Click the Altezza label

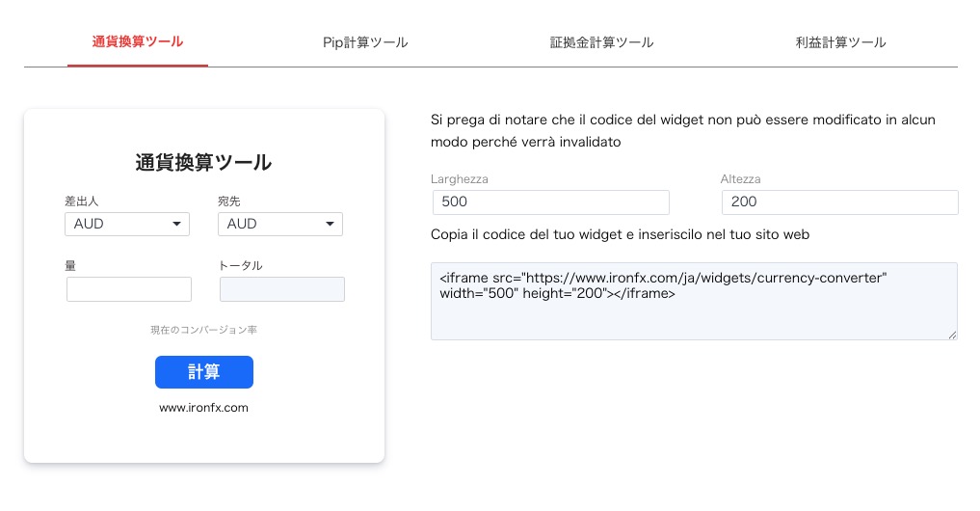point(741,179)
